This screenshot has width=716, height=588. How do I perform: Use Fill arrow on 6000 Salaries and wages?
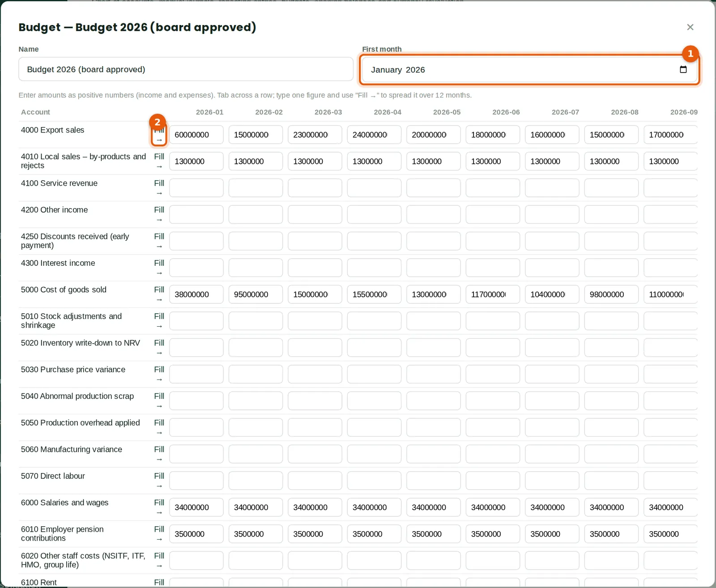pyautogui.click(x=159, y=507)
